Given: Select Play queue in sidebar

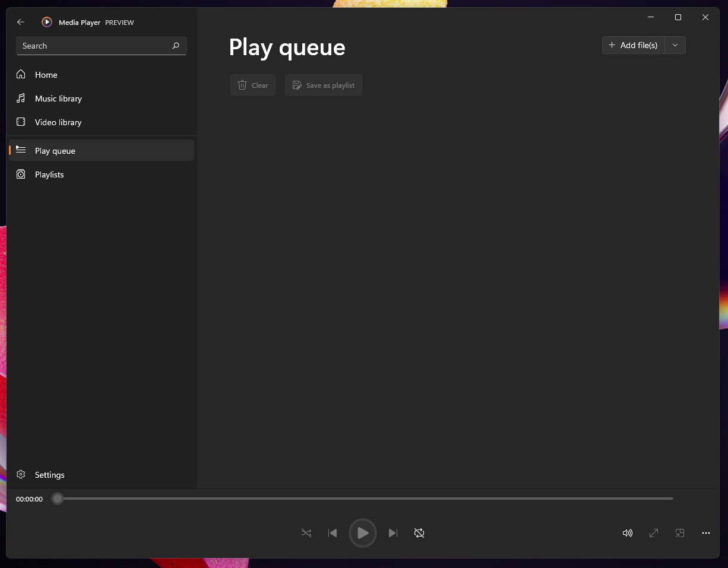Looking at the screenshot, I should (102, 151).
